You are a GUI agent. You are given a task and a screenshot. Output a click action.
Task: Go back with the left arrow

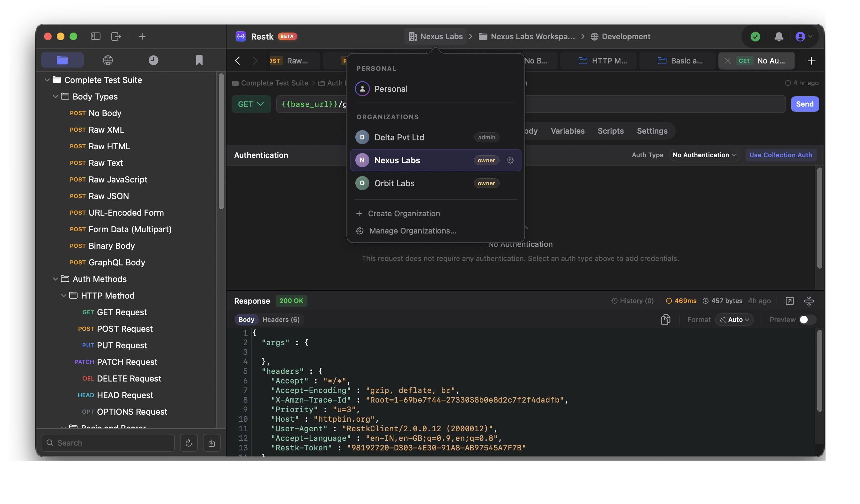pyautogui.click(x=238, y=61)
